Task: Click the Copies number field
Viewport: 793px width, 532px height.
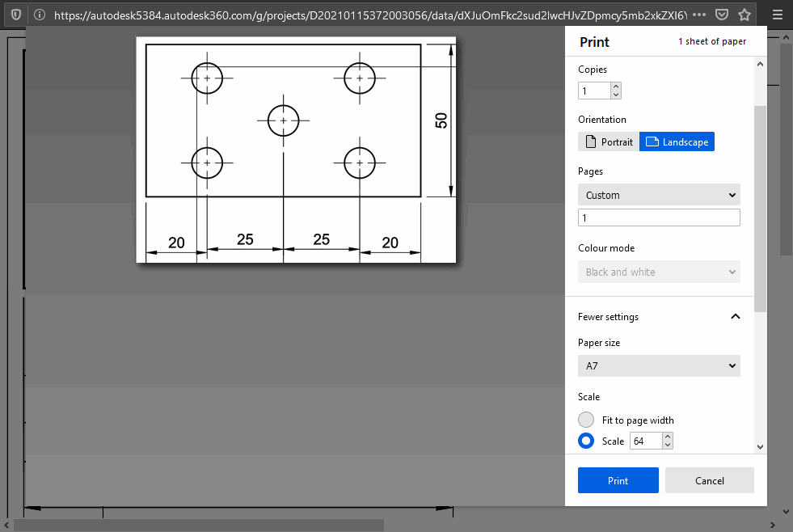Action: point(594,91)
